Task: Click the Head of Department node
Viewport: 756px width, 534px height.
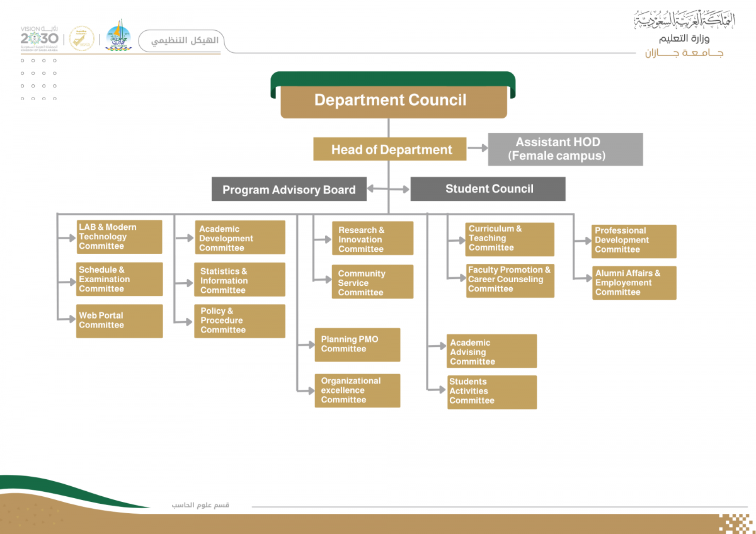Action: coord(391,149)
